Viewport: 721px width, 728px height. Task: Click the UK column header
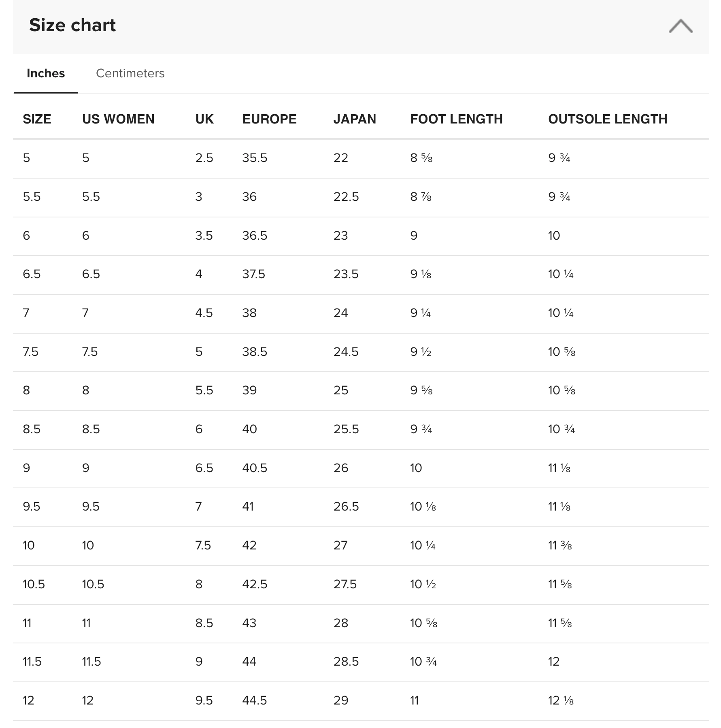click(x=204, y=119)
